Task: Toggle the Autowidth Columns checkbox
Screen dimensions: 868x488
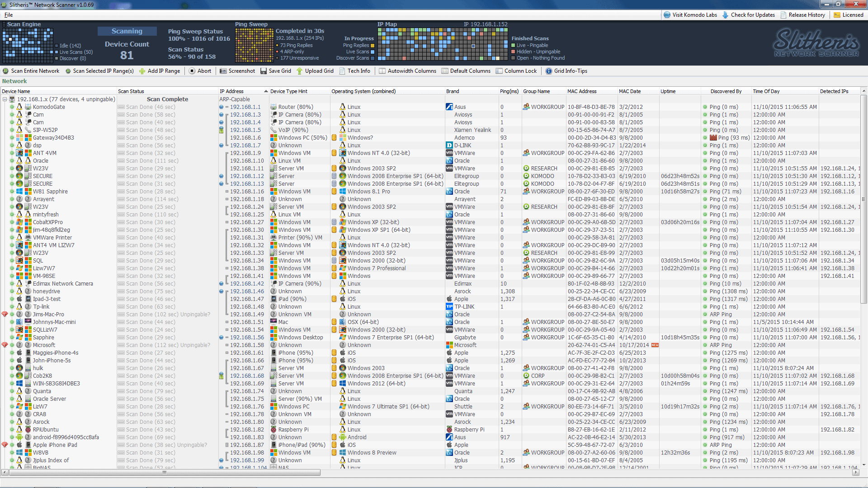Action: click(382, 71)
